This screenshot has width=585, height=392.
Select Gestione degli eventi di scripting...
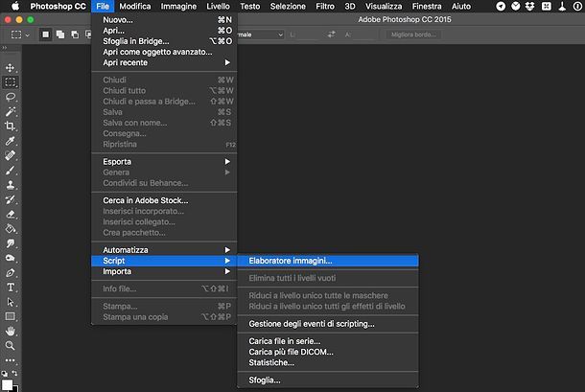(328, 324)
